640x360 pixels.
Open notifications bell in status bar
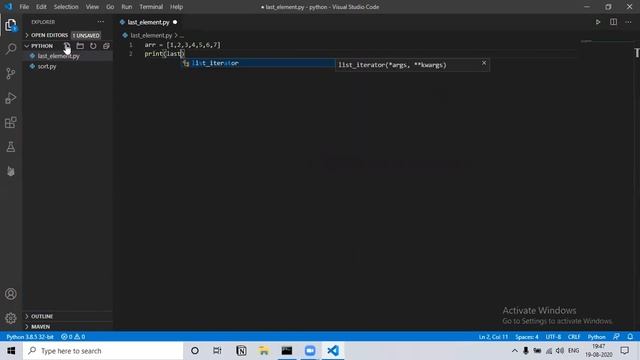[630, 337]
